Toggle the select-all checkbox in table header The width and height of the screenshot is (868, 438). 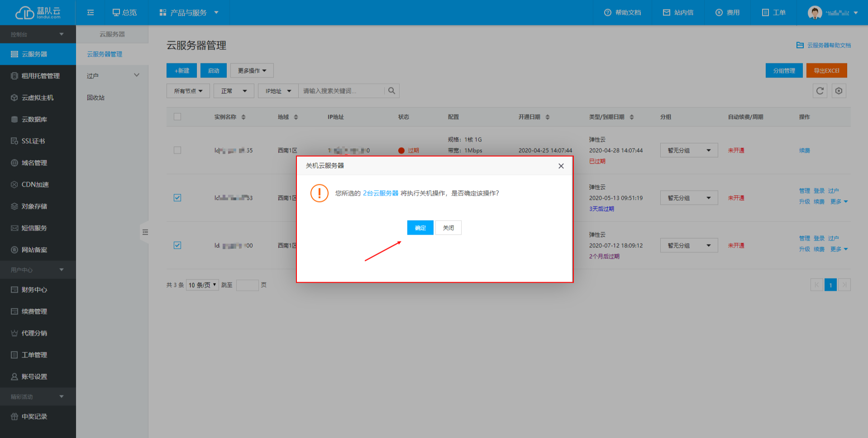click(x=177, y=117)
